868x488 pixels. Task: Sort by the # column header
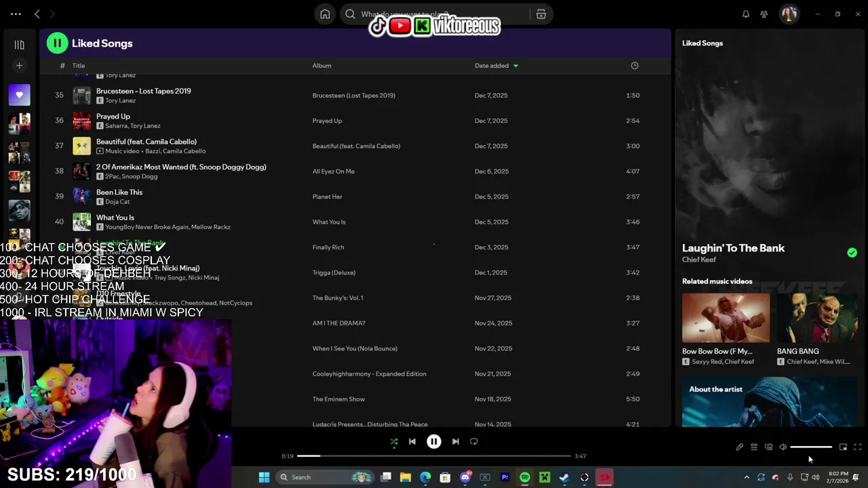pyautogui.click(x=62, y=66)
